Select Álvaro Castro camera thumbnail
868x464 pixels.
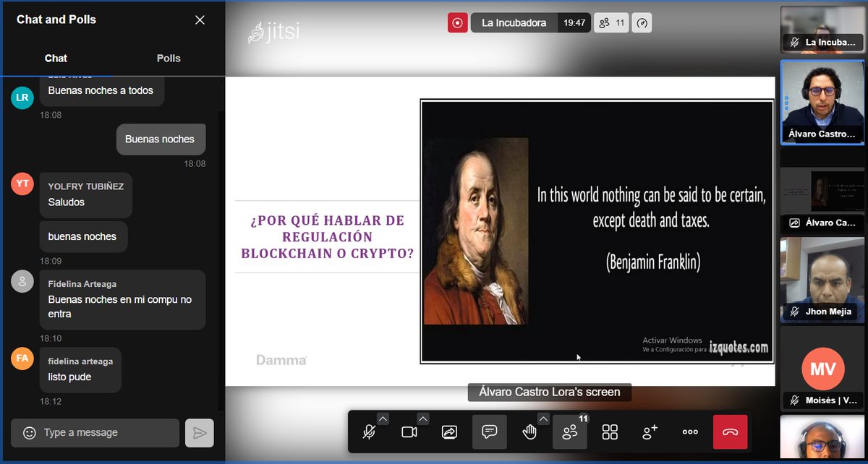point(822,102)
